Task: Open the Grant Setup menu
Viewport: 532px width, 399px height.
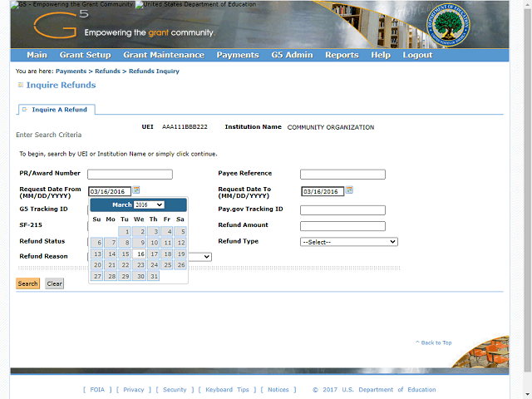Action: click(85, 55)
